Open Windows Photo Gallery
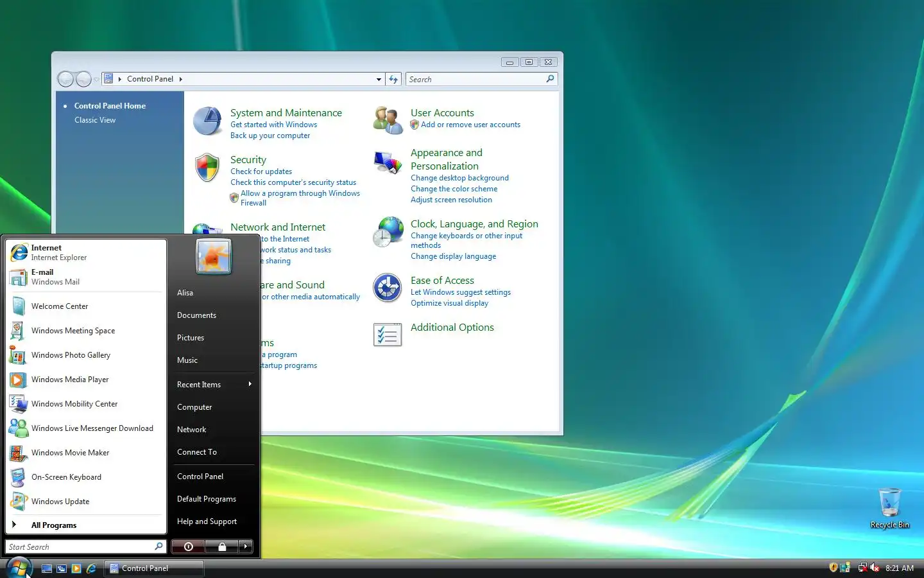Viewport: 924px width, 578px height. point(86,355)
